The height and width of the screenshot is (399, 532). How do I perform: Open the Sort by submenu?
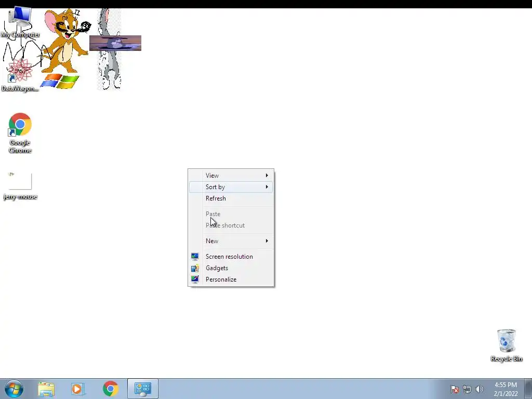coord(231,187)
